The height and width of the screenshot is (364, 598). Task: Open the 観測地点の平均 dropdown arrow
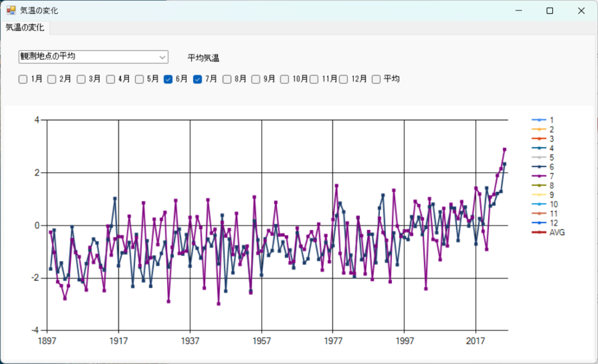(162, 57)
